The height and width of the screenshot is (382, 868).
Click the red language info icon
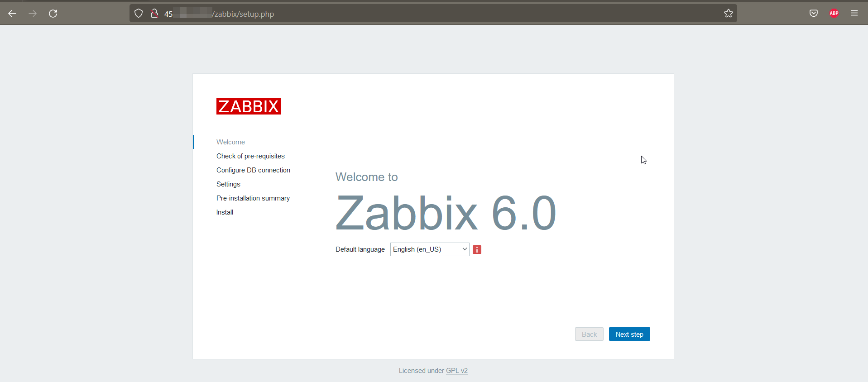[x=477, y=249]
